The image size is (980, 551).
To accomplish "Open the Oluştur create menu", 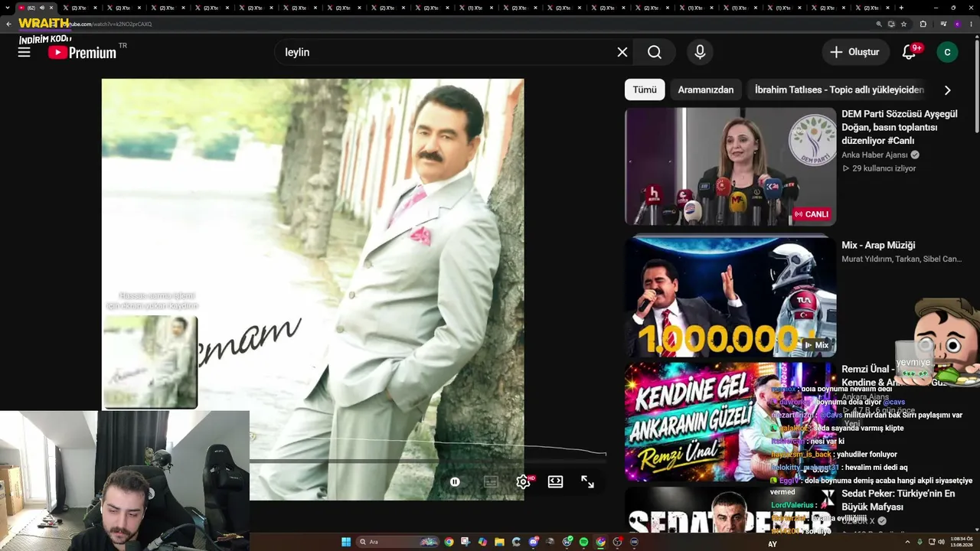I will pos(855,52).
